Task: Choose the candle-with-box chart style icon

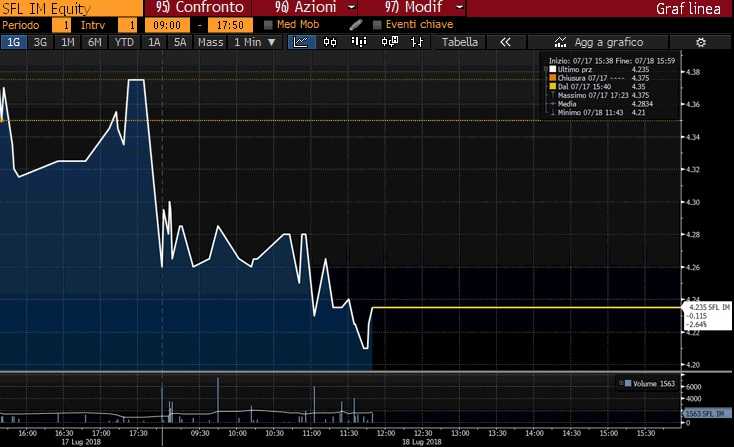Action: [389, 42]
